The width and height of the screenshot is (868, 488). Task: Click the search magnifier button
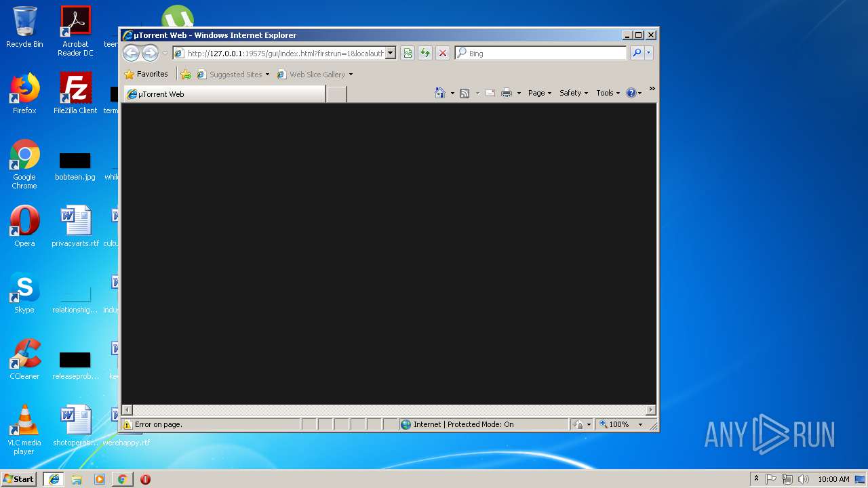point(637,53)
